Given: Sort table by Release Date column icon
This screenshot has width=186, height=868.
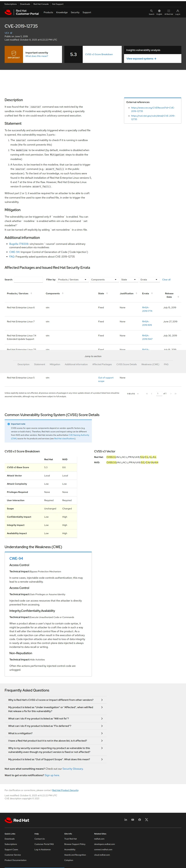Looking at the screenshot, I should coord(178,297).
